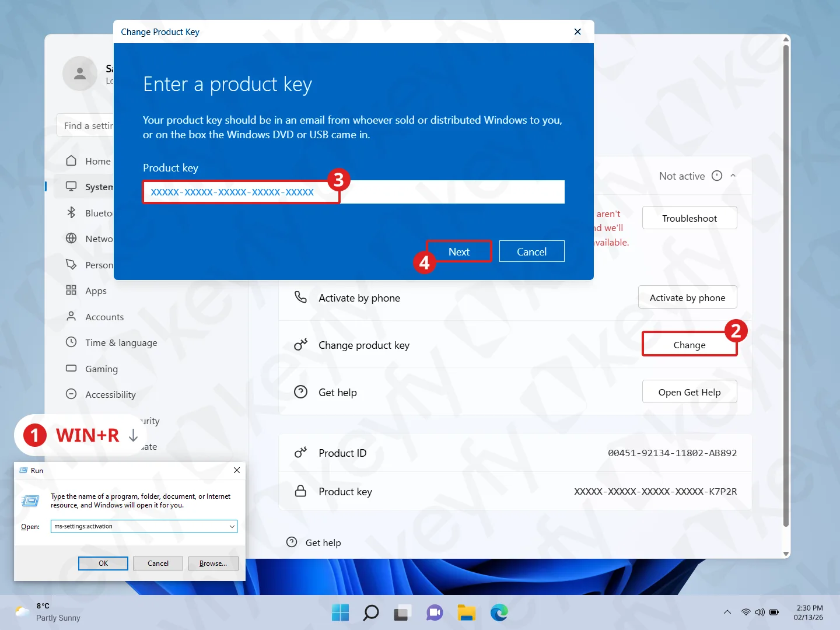Click Next in Change Product Key dialog

pyautogui.click(x=459, y=251)
